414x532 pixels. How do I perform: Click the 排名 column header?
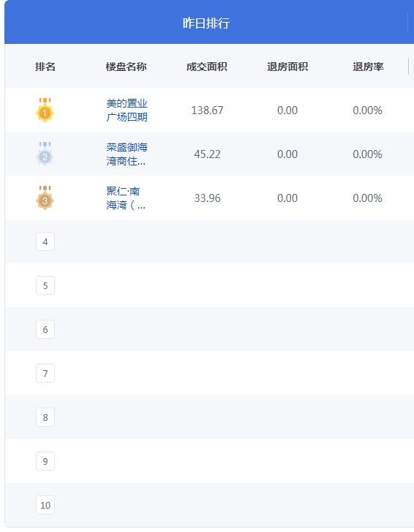[x=45, y=67]
